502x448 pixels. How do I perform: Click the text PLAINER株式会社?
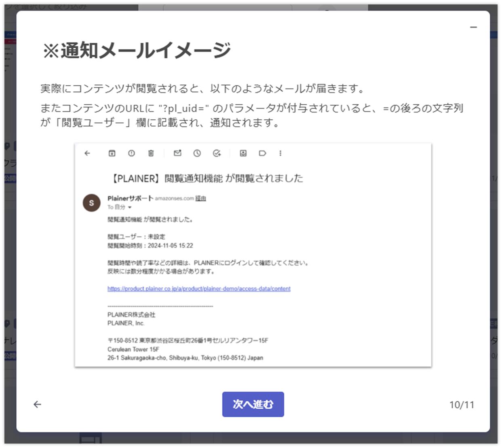tap(131, 315)
